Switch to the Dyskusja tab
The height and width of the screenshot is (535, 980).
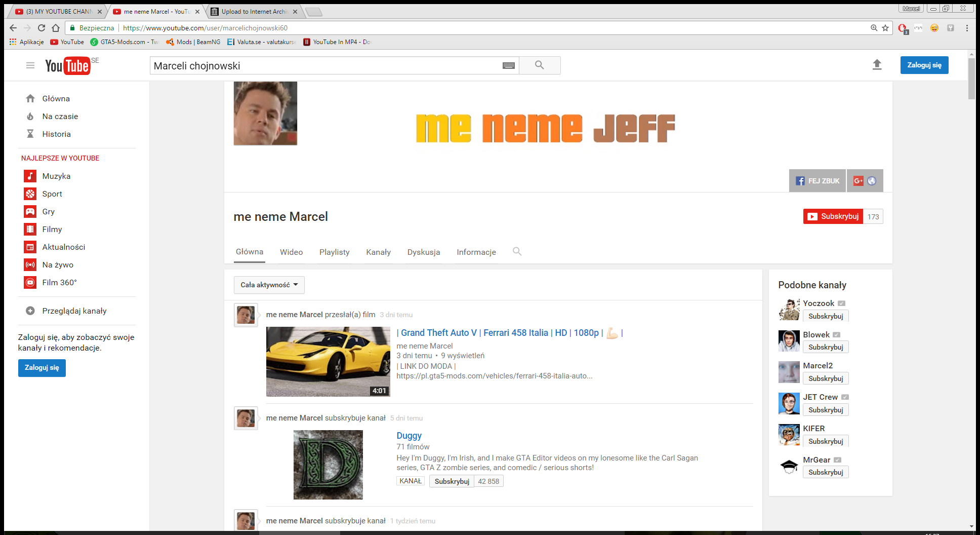[424, 252]
